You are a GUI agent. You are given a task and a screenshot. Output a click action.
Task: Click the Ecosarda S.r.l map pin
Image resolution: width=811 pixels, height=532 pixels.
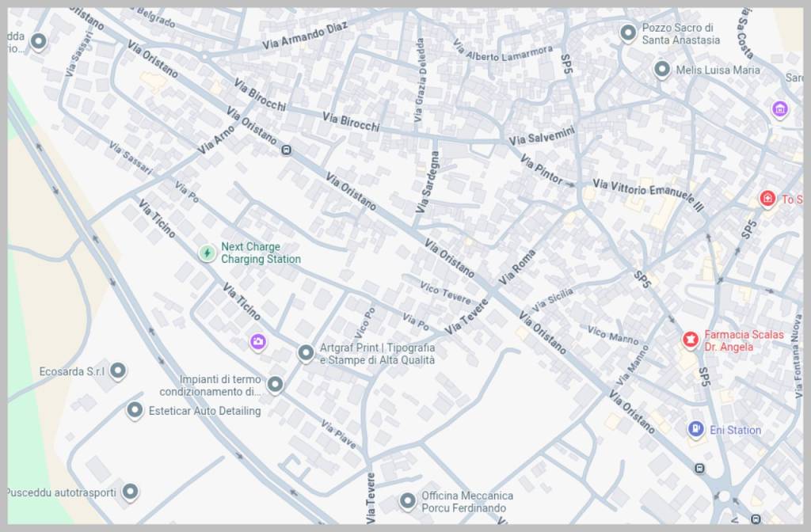pos(118,370)
